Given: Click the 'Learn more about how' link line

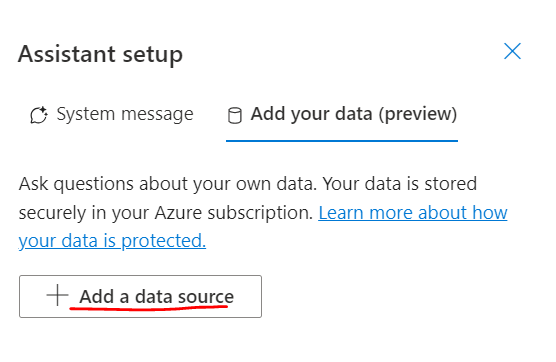Looking at the screenshot, I should 413,213.
